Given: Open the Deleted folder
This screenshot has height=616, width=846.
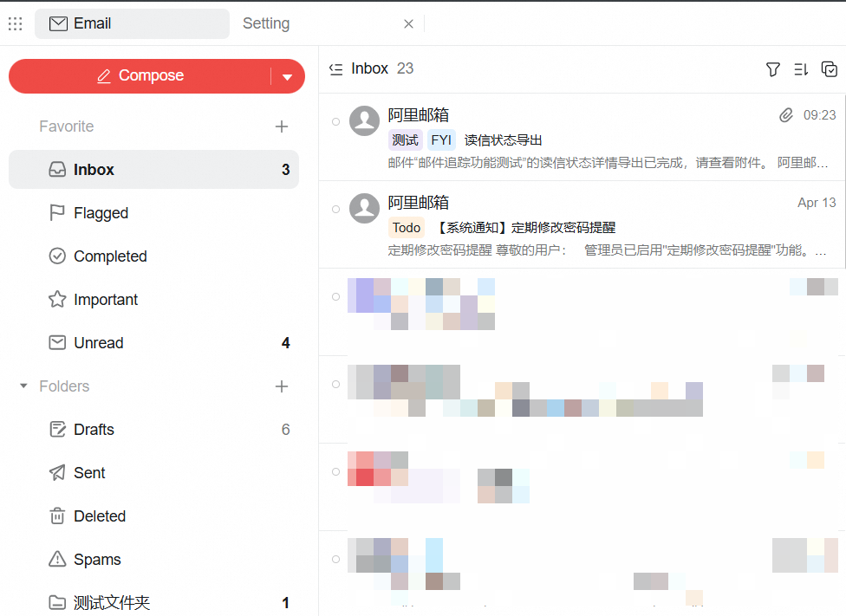Looking at the screenshot, I should tap(153, 516).
